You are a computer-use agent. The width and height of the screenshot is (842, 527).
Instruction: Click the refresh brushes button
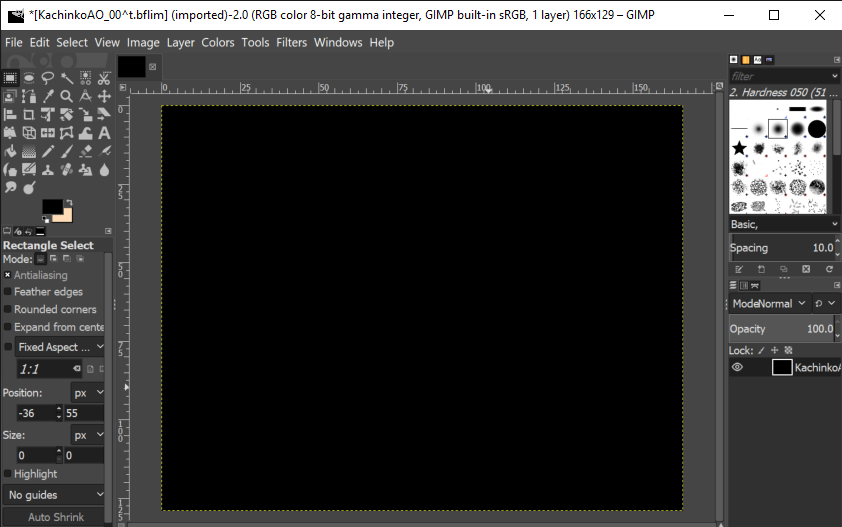(x=829, y=269)
